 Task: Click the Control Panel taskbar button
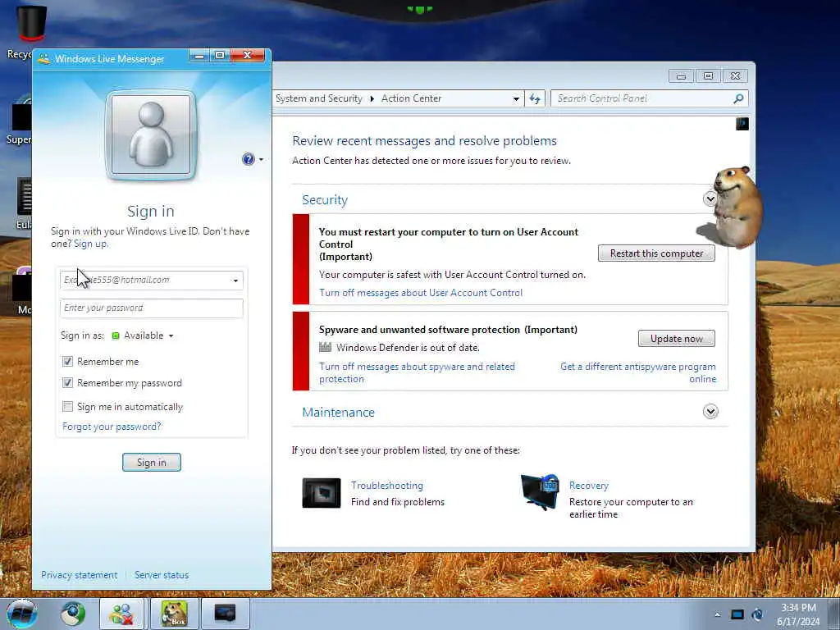tap(225, 614)
